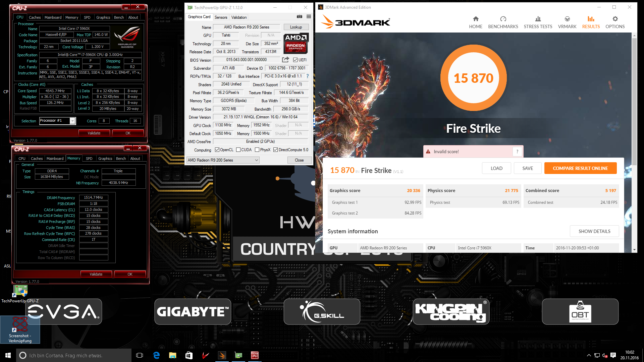Open STRESS TESTS in 3DMark
Image resolution: width=644 pixels, height=362 pixels.
point(538,22)
